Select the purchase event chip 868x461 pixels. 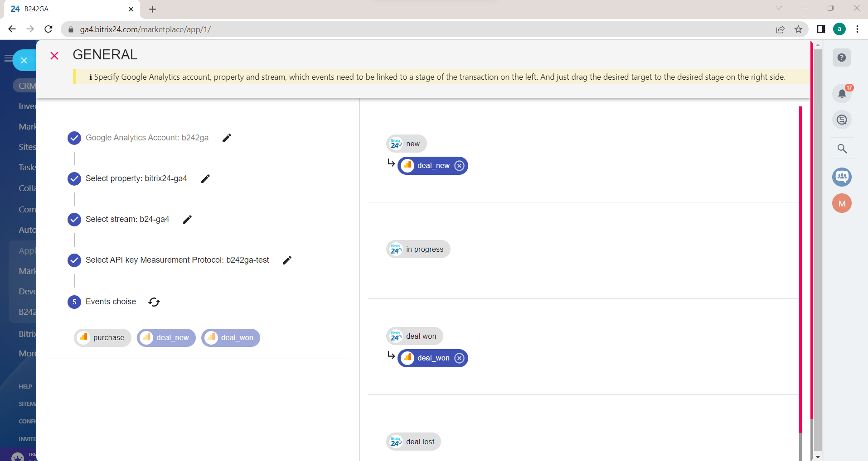click(102, 338)
